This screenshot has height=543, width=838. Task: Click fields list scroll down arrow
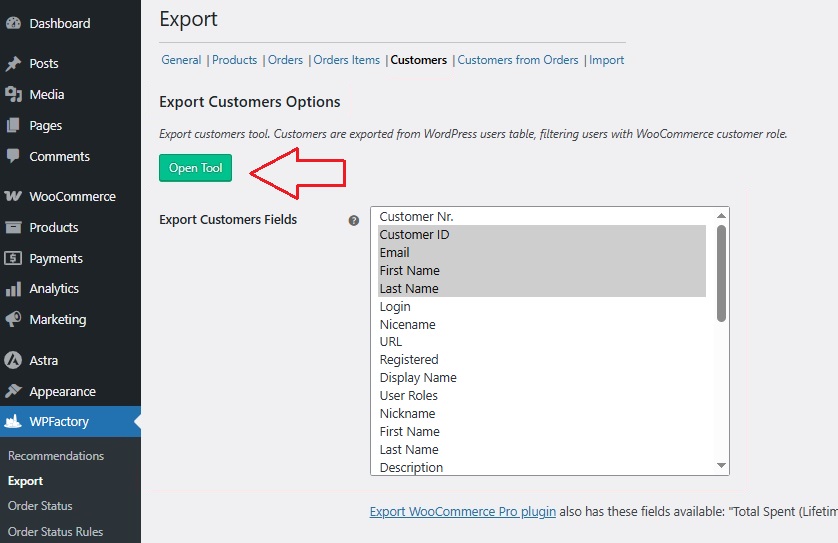coord(721,466)
